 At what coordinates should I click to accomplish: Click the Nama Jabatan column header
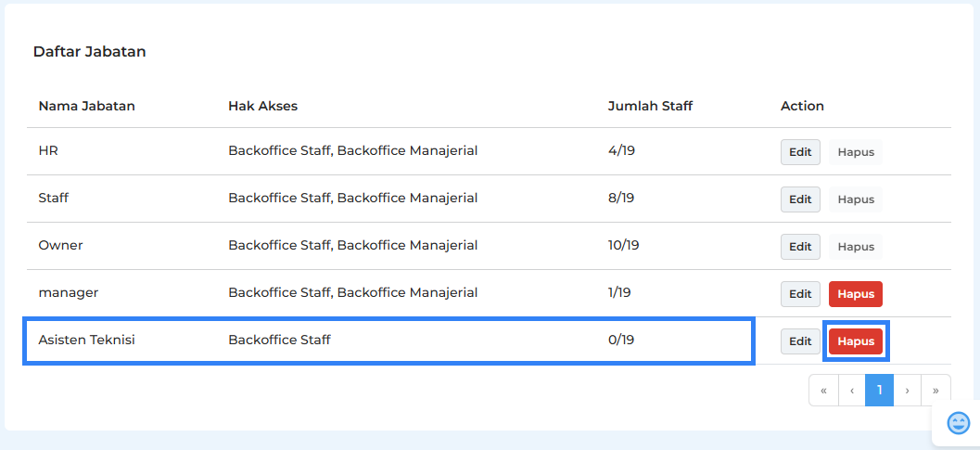coord(87,106)
